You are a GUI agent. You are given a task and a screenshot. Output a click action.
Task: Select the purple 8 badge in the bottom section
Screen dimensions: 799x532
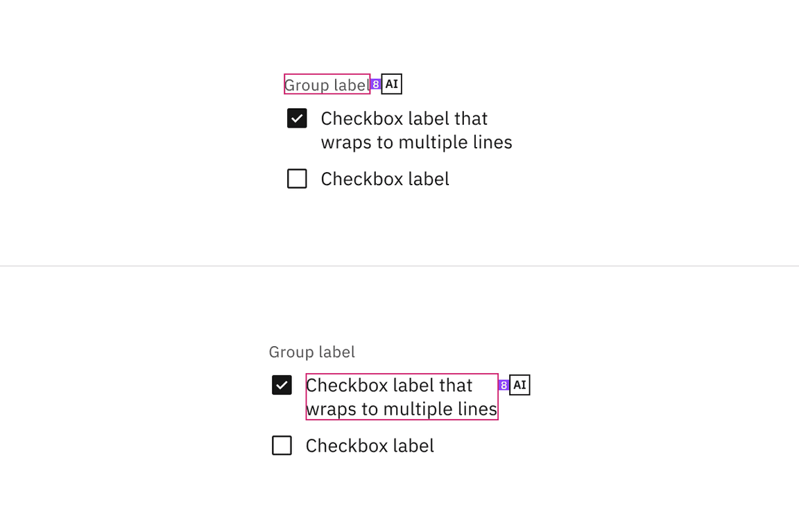click(x=503, y=385)
